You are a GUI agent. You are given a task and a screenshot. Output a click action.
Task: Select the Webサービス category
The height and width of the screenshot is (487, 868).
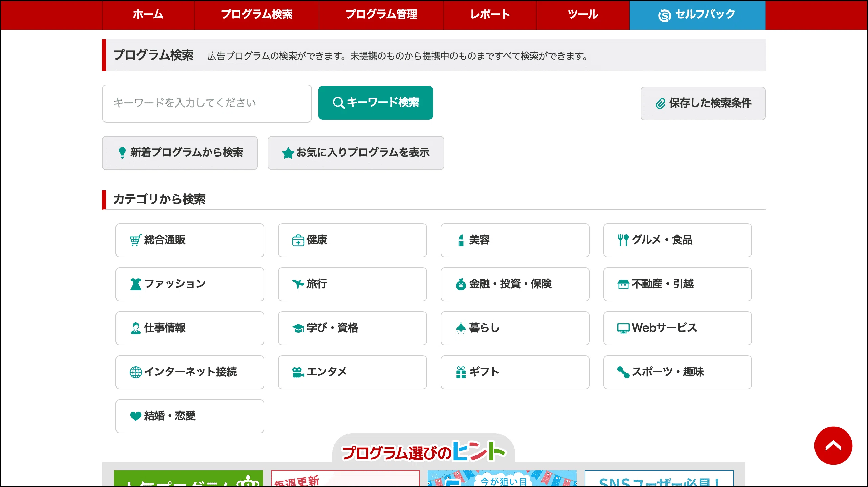tap(677, 328)
